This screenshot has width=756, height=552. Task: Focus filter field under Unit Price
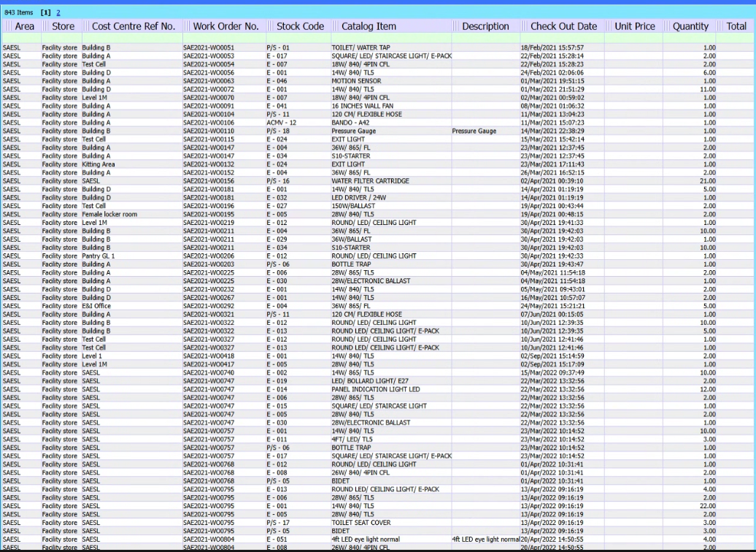pos(633,38)
